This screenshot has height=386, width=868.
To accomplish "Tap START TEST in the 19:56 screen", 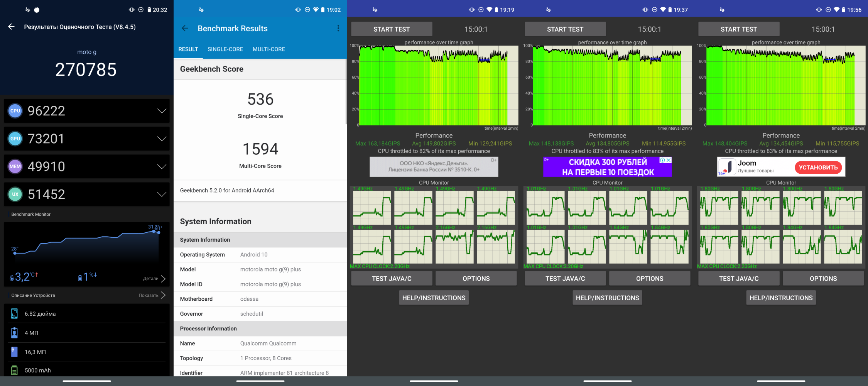I will pyautogui.click(x=739, y=29).
